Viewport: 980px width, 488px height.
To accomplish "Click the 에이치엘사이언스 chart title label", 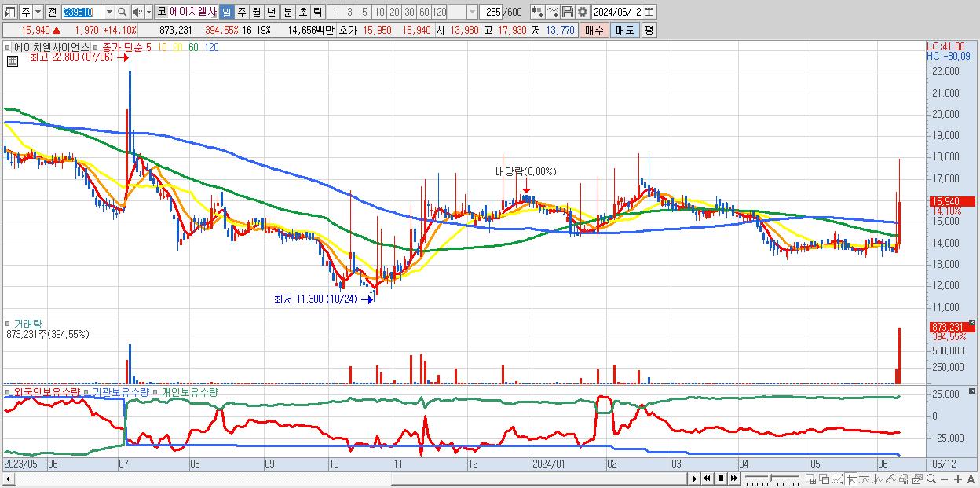I will click(x=52, y=47).
